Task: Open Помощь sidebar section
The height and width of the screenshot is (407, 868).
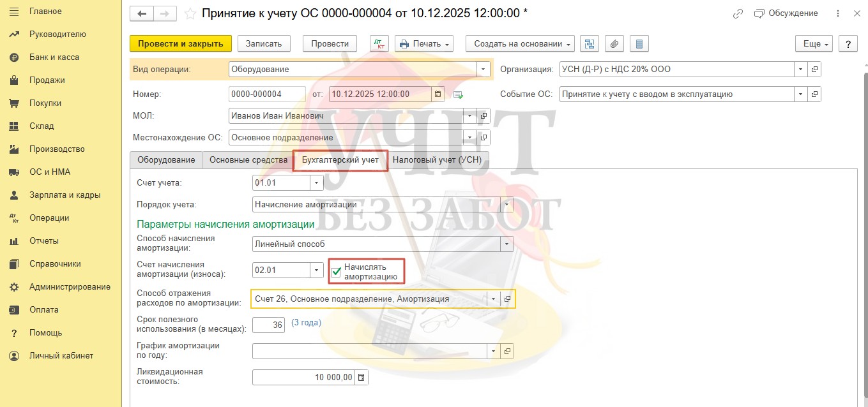Action: pyautogui.click(x=46, y=333)
